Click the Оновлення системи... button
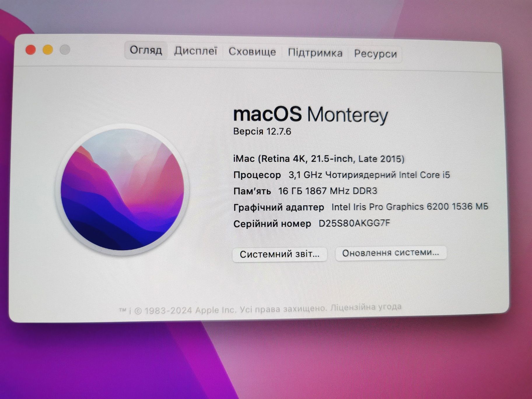This screenshot has width=532, height=399. click(391, 253)
